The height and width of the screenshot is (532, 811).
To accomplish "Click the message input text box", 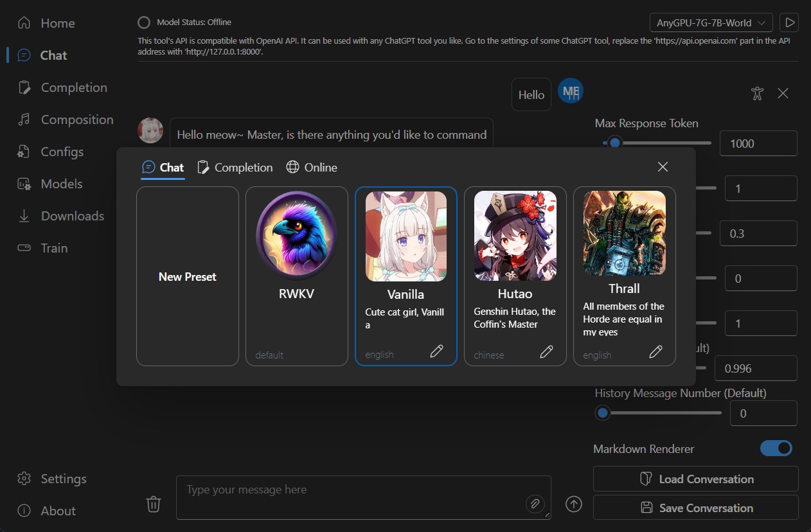I will pyautogui.click(x=353, y=497).
